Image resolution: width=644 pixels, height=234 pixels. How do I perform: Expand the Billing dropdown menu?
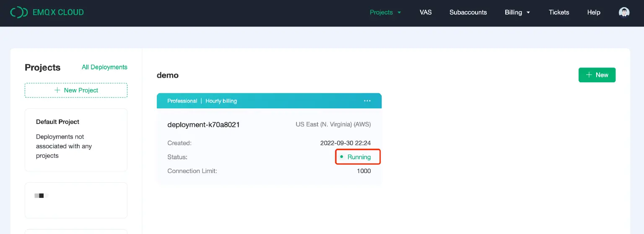pos(517,12)
